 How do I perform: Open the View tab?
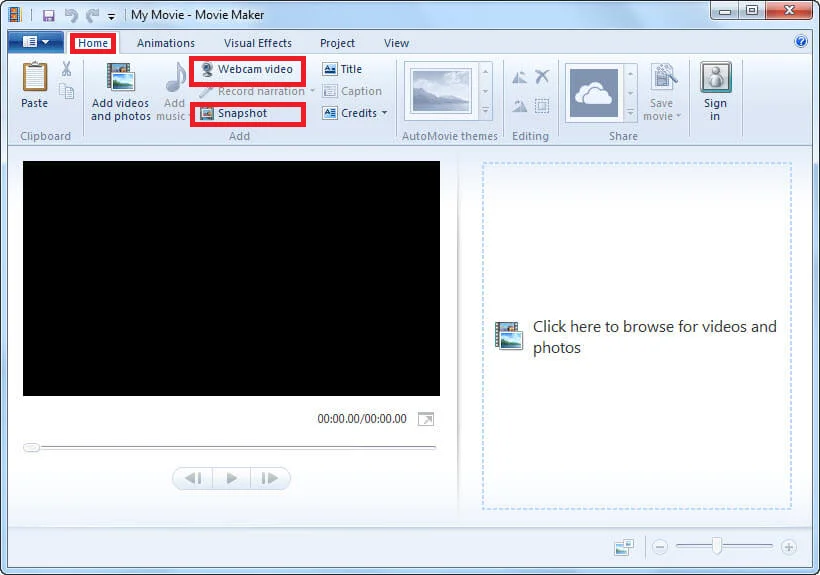tap(396, 43)
